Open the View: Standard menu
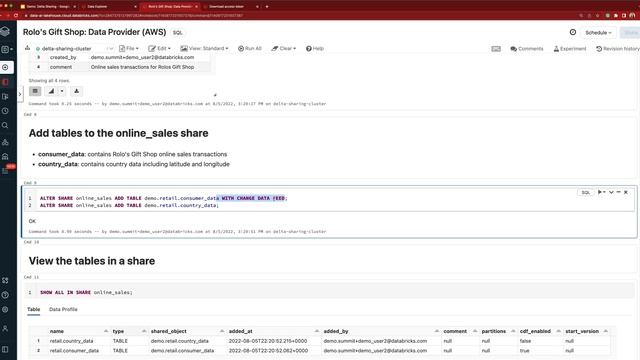The width and height of the screenshot is (640, 360). [204, 49]
